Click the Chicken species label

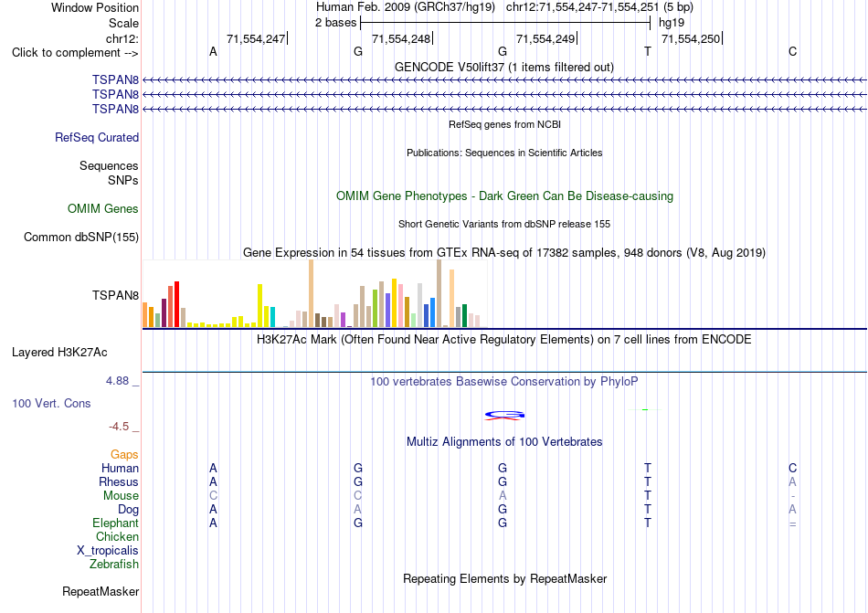coord(117,536)
